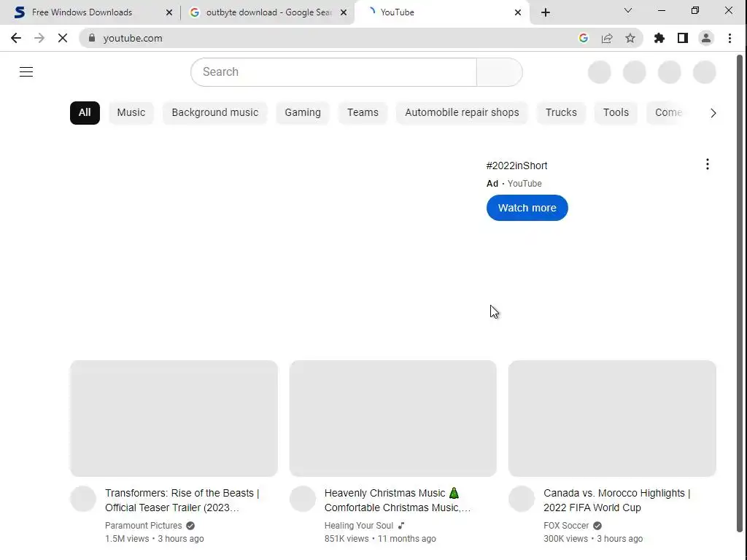The height and width of the screenshot is (560, 747).
Task: Click the Watch more ad button
Action: 527,208
